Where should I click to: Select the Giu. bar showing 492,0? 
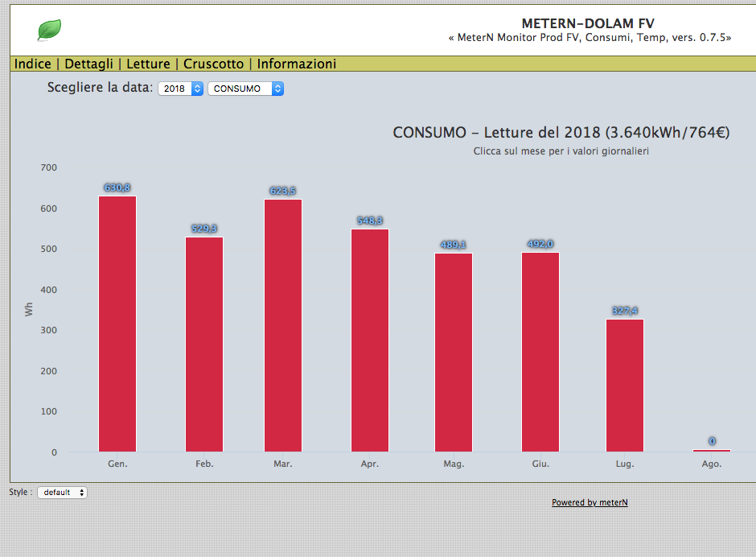(x=540, y=352)
